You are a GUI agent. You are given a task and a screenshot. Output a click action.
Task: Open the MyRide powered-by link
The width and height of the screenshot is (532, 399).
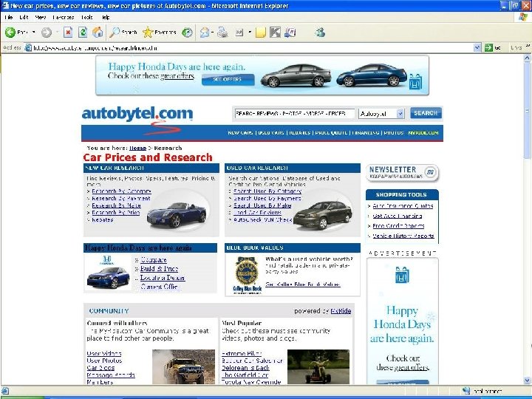(x=341, y=311)
